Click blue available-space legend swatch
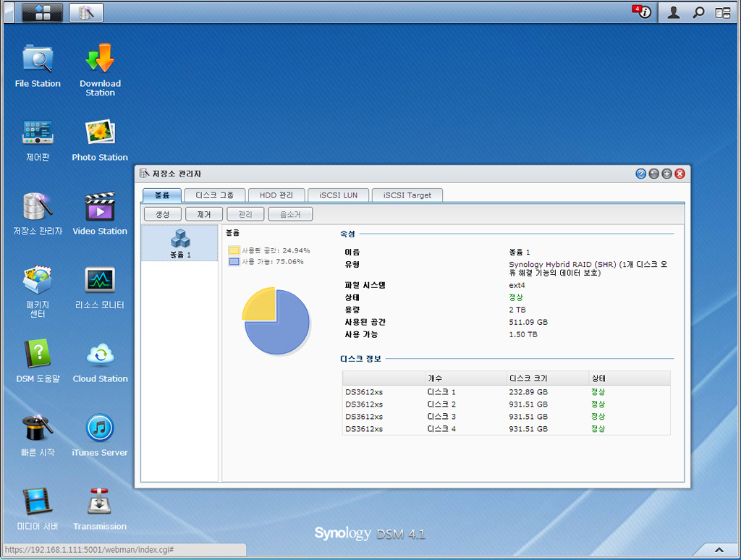The width and height of the screenshot is (741, 560). tap(234, 261)
